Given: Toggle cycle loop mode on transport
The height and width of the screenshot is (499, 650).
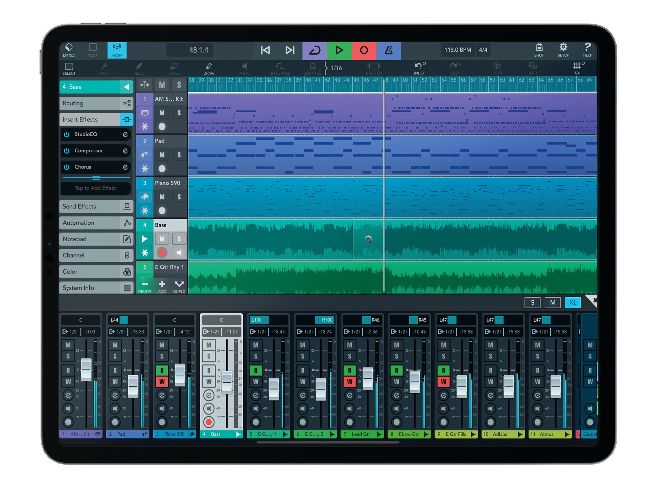Looking at the screenshot, I should tap(314, 49).
